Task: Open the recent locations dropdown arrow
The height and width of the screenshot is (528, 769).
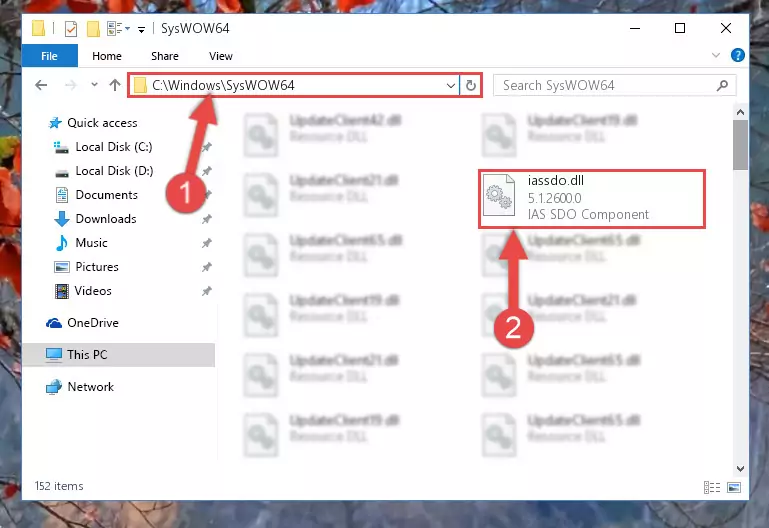Action: (x=94, y=85)
